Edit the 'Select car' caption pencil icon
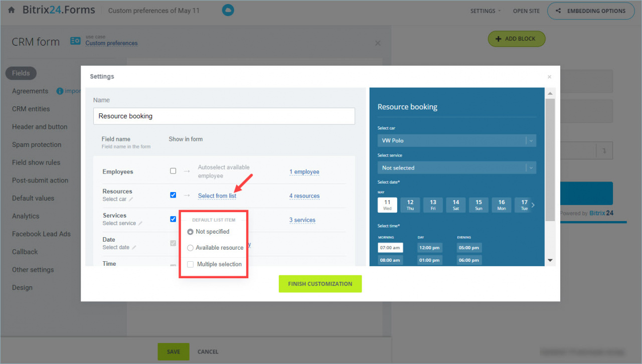The image size is (642, 364). click(x=131, y=199)
